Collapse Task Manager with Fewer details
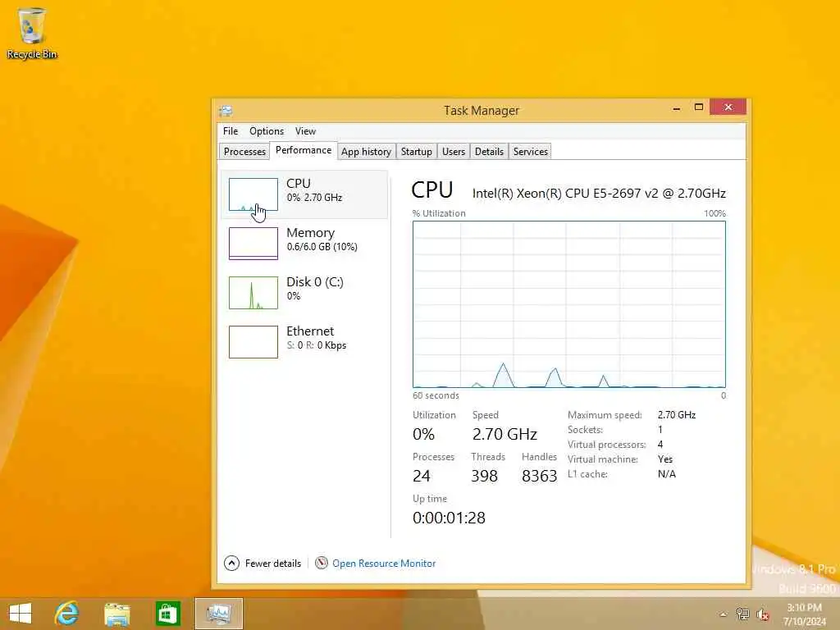The height and width of the screenshot is (630, 840). (262, 563)
